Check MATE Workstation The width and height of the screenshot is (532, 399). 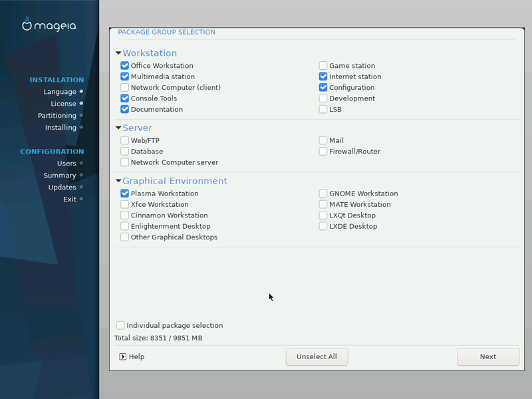point(323,204)
